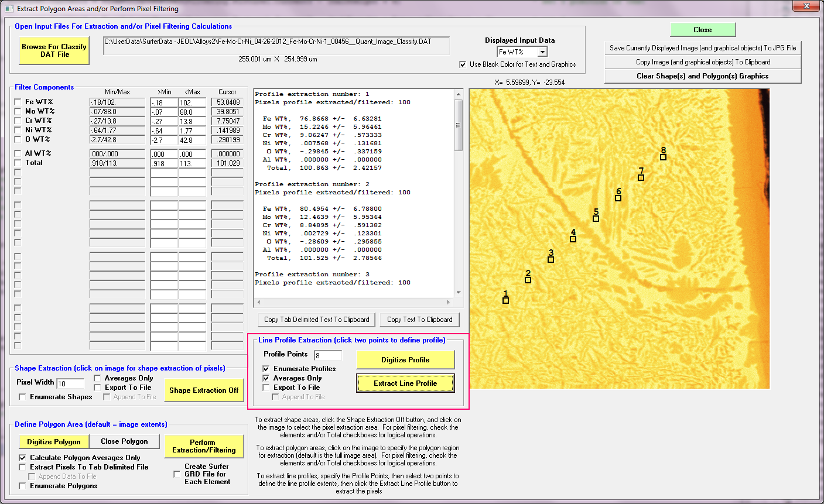Viewport: 824px width, 504px height.
Task: Click profile point marker 5 on image
Action: [x=596, y=218]
